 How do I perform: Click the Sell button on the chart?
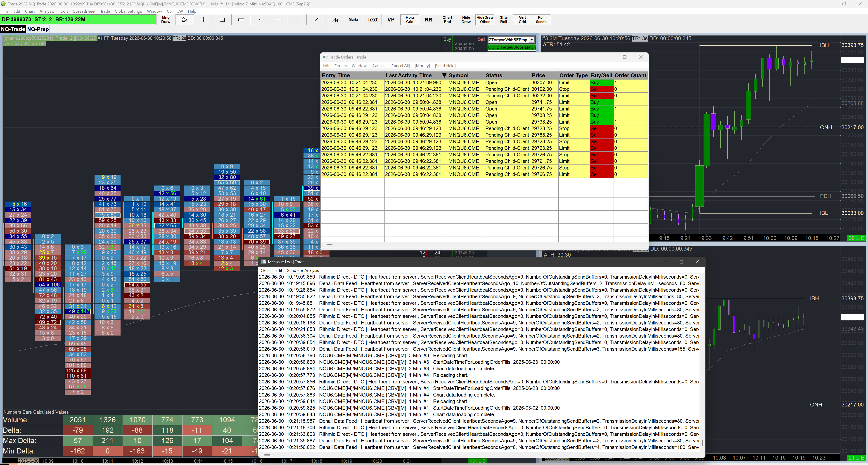point(481,39)
